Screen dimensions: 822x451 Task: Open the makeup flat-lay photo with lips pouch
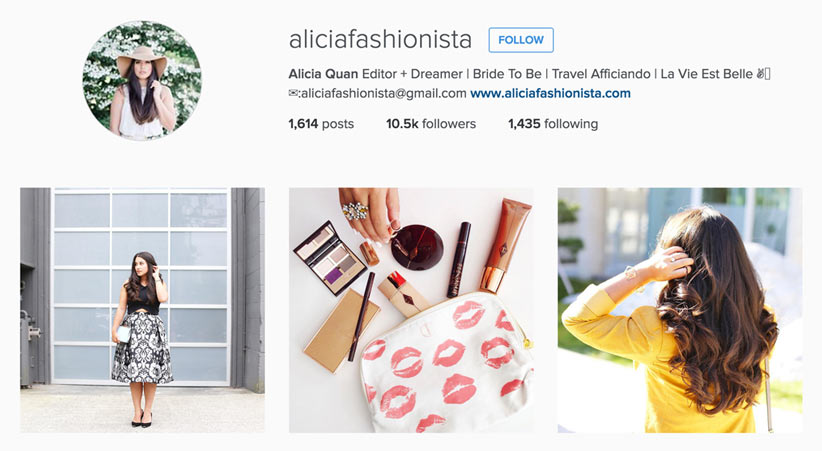coord(411,310)
